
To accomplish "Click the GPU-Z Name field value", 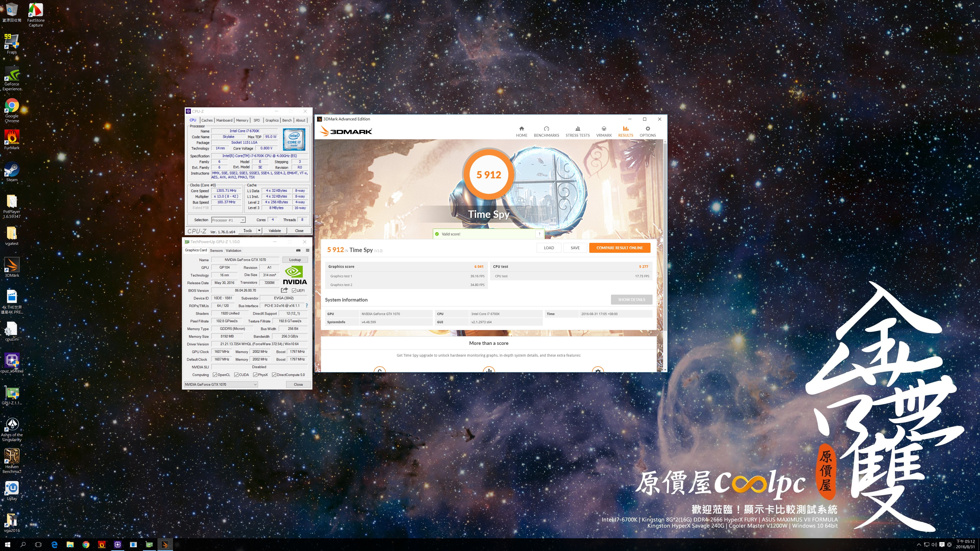I will tap(245, 260).
